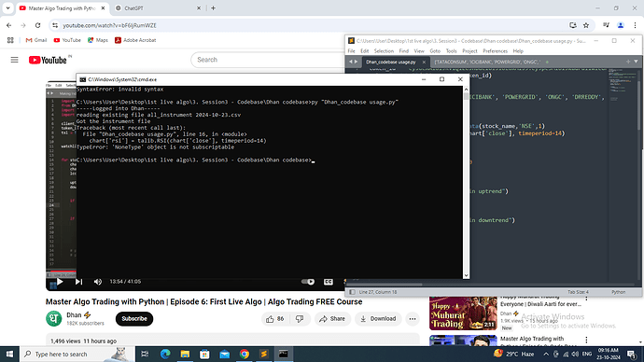The width and height of the screenshot is (644, 362).
Task: Open Windows Start menu
Action: (x=9, y=355)
